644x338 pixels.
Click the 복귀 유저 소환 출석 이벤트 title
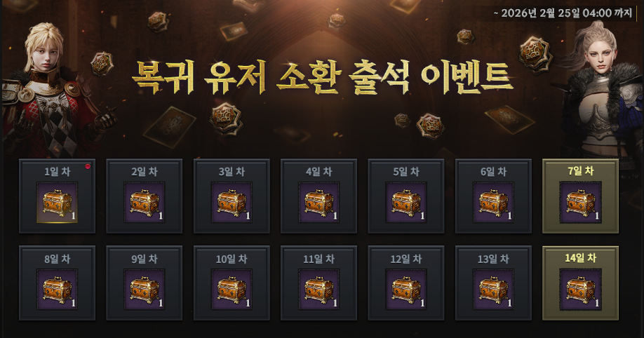pos(323,77)
